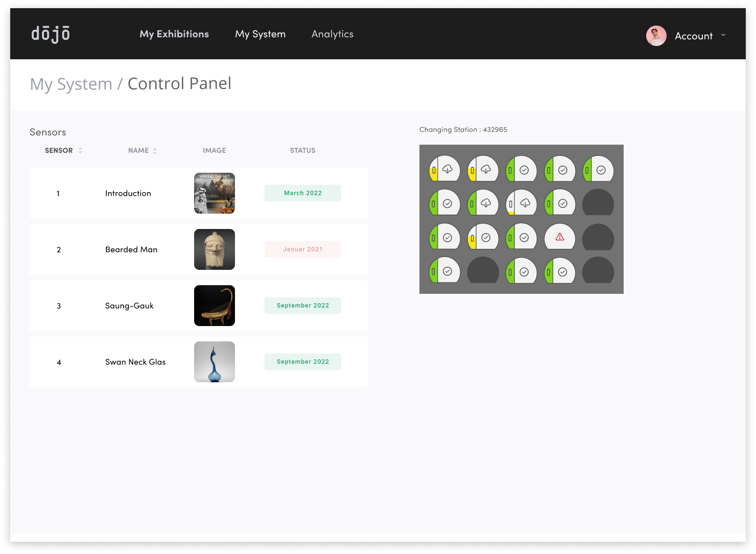Sort by SENSOR column arrows
This screenshot has height=554, width=756.
[x=80, y=150]
